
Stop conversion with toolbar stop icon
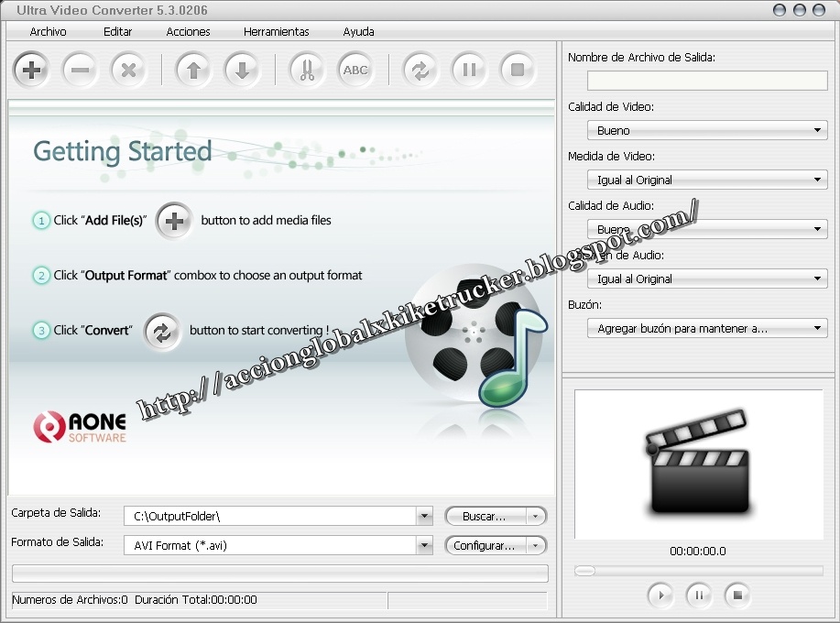(518, 70)
